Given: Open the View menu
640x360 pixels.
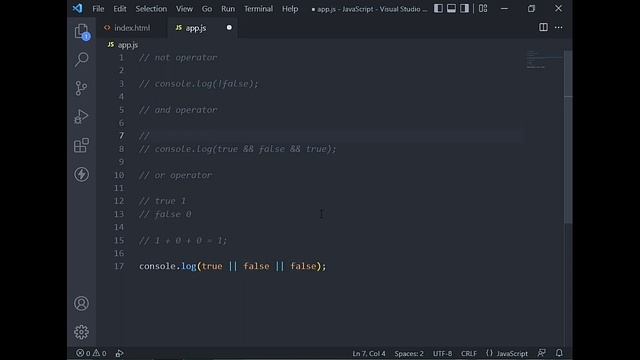Looking at the screenshot, I should click(x=184, y=9).
